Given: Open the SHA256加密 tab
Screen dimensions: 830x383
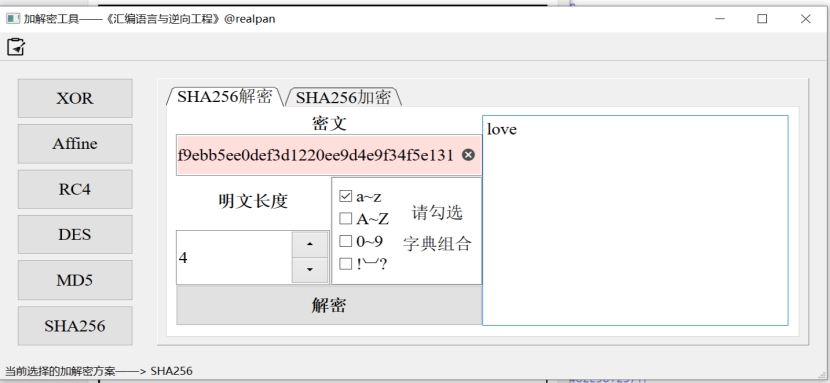Looking at the screenshot, I should click(x=343, y=97).
